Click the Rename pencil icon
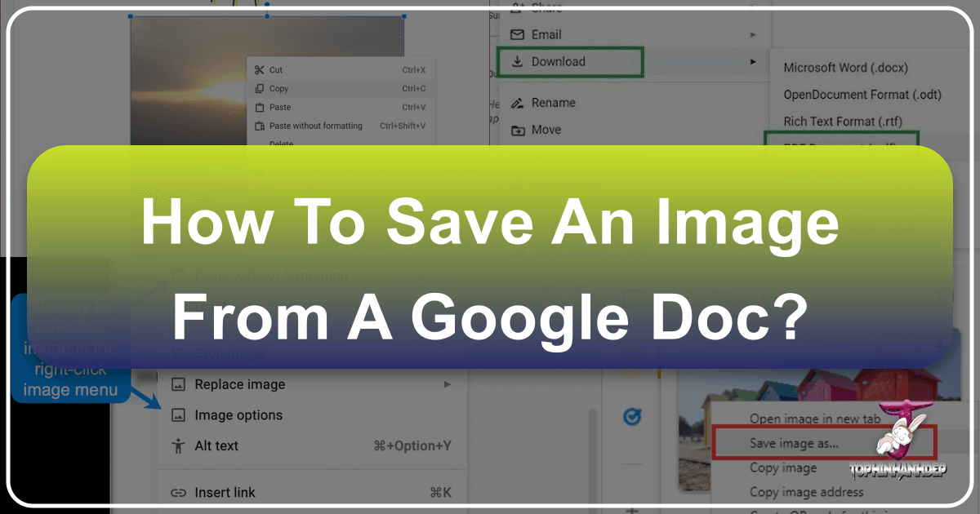 click(x=516, y=103)
